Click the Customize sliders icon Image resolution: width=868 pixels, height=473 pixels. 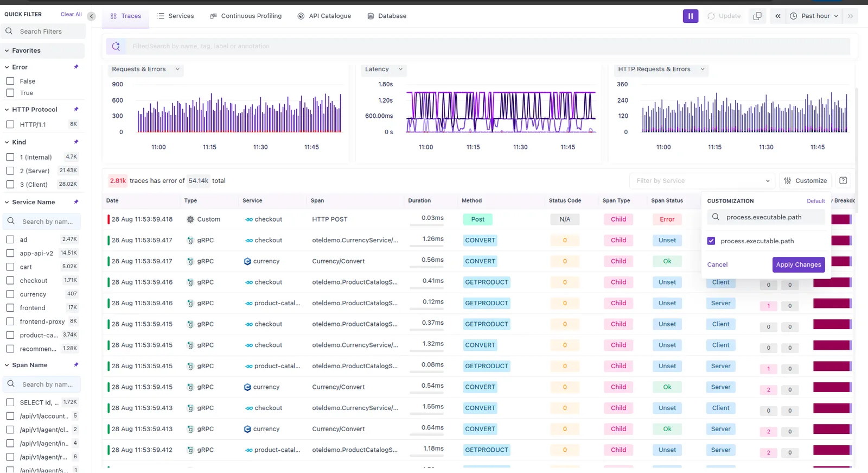788,181
